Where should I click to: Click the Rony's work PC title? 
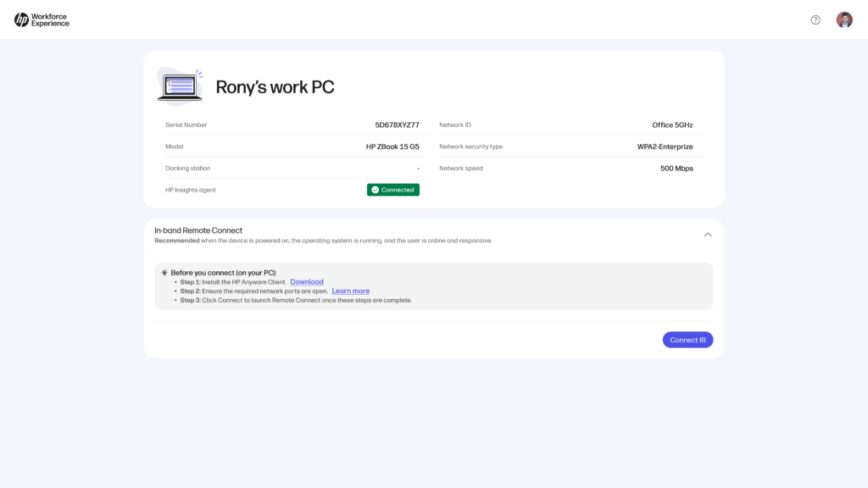pyautogui.click(x=275, y=87)
